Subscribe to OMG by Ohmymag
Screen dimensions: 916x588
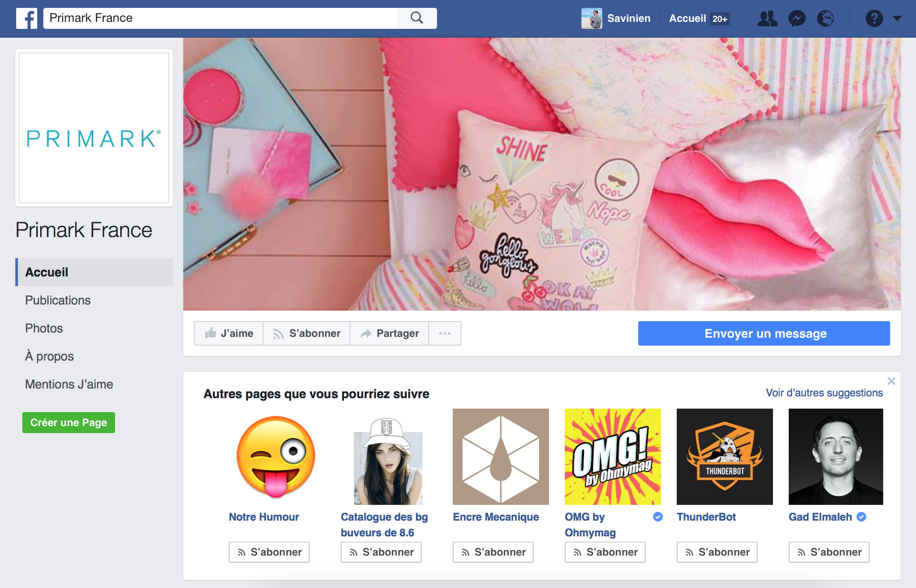click(605, 552)
